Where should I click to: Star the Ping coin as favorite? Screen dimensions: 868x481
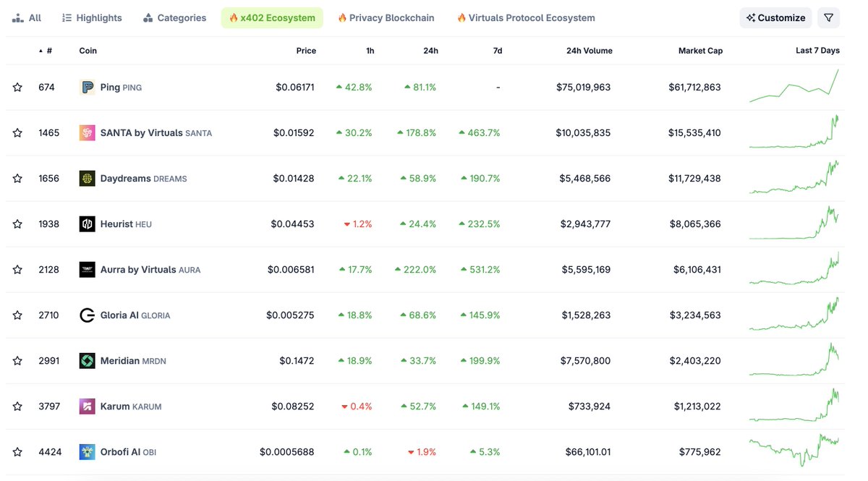coord(17,86)
